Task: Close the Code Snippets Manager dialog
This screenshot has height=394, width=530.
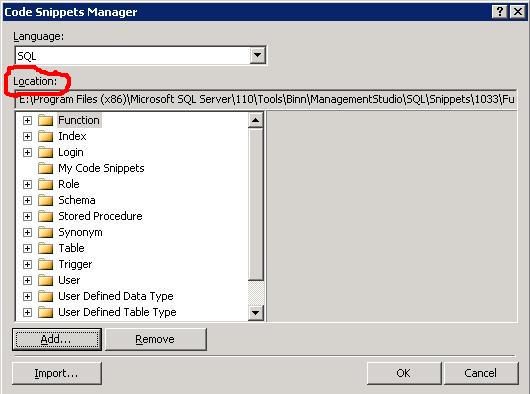Action: point(517,12)
